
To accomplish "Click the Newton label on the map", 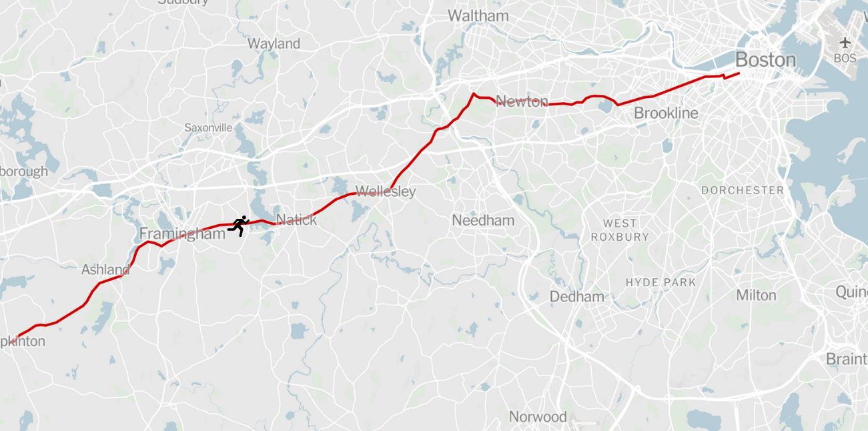I will (x=522, y=101).
